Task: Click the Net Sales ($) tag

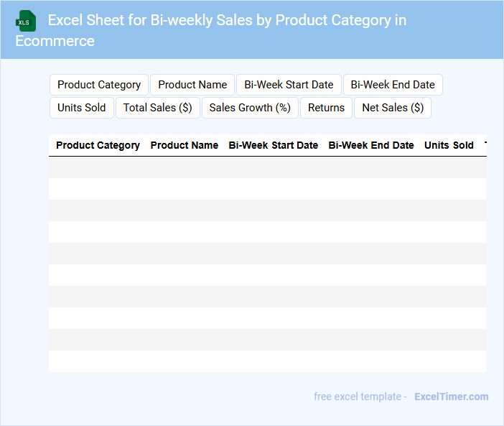Action: (x=392, y=108)
